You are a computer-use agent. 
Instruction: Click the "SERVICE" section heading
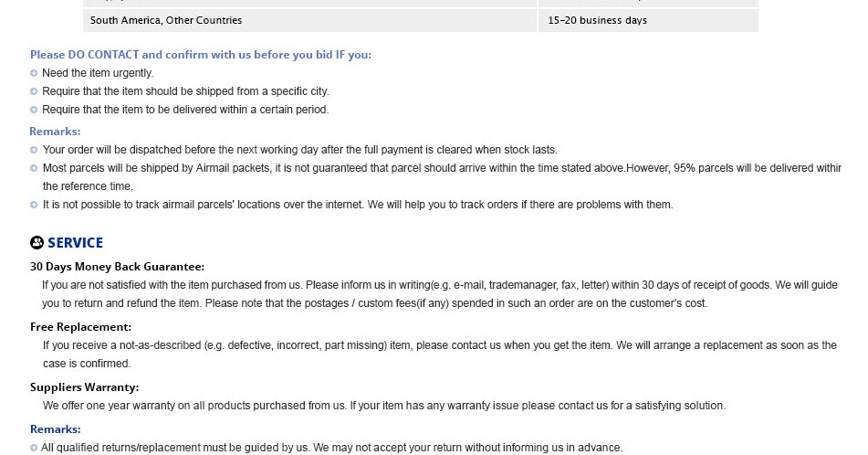(x=75, y=242)
